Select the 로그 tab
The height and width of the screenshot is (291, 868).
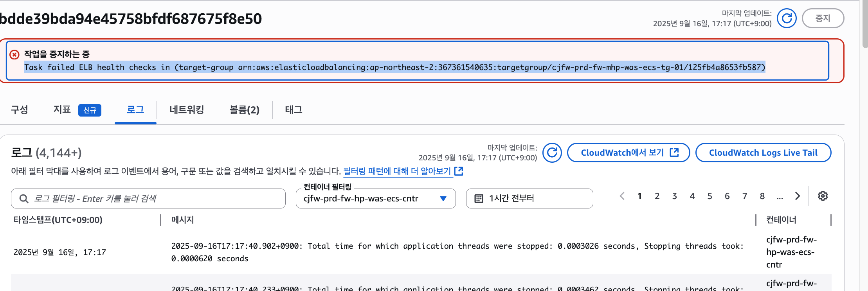(x=135, y=110)
